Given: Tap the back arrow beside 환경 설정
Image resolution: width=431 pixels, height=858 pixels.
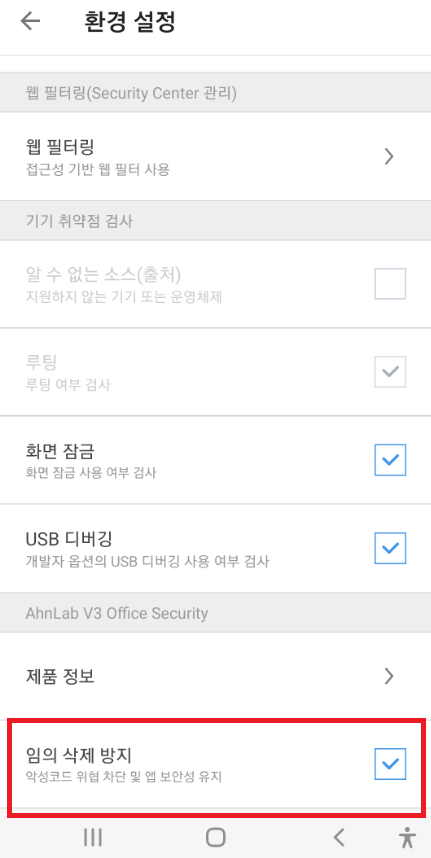Looking at the screenshot, I should [x=30, y=21].
